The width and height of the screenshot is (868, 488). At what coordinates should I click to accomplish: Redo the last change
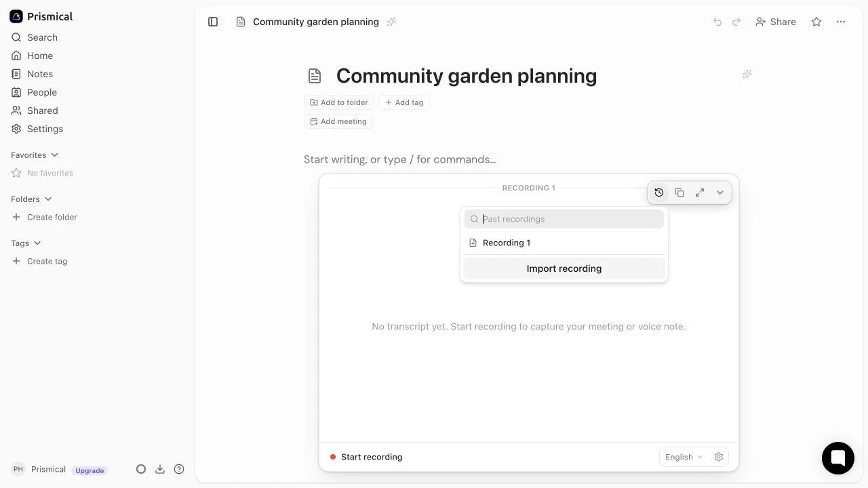(x=736, y=22)
